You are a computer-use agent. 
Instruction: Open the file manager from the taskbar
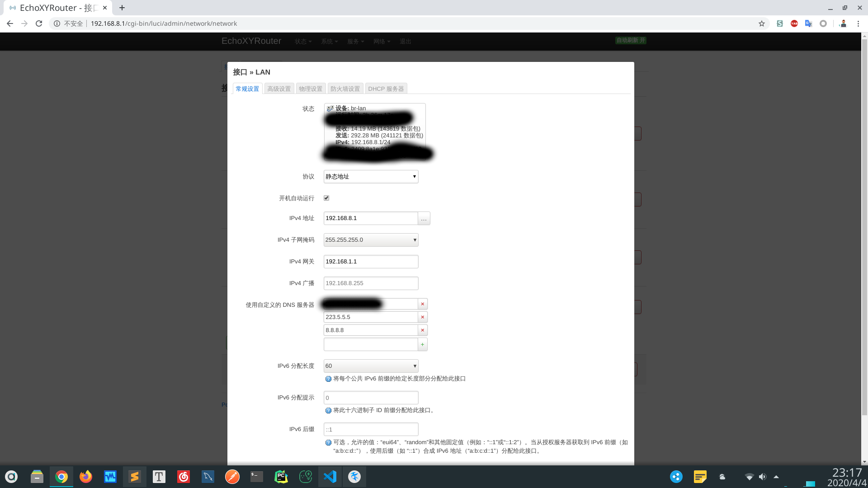(x=37, y=477)
